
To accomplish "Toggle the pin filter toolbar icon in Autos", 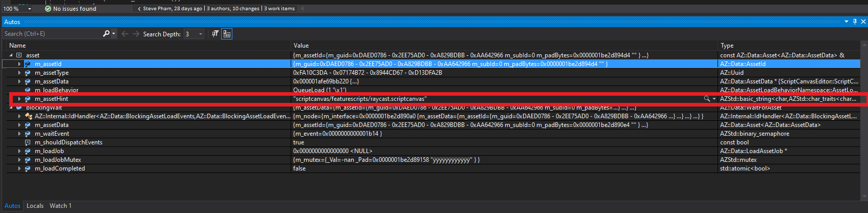I will pos(215,34).
